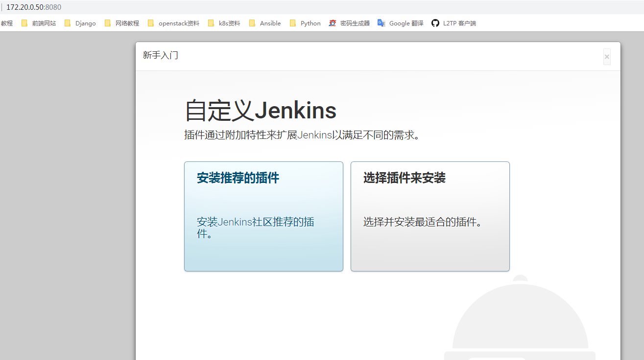
Task: Open the Python bookmark folder
Action: 305,23
